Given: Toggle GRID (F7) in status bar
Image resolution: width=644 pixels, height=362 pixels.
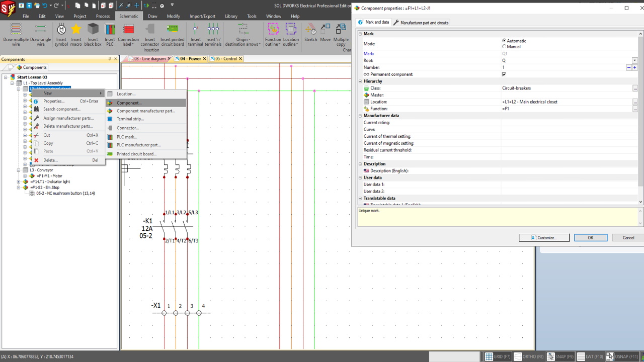Looking at the screenshot, I should [498, 356].
